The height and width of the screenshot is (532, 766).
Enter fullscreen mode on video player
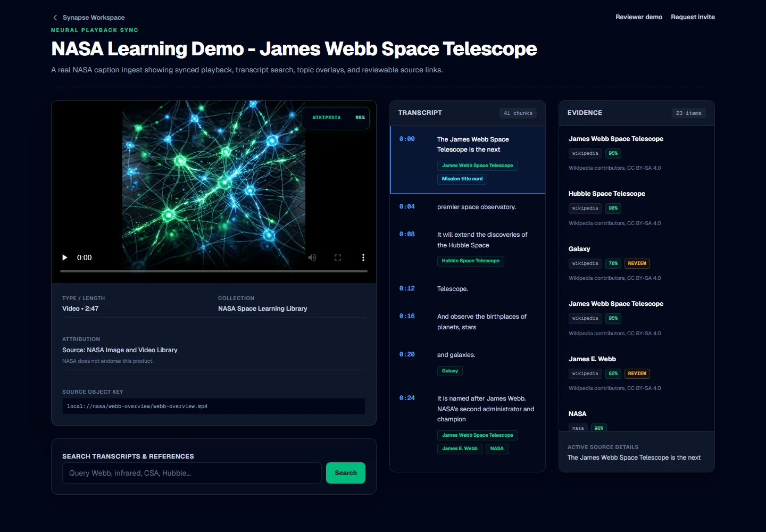coord(338,257)
